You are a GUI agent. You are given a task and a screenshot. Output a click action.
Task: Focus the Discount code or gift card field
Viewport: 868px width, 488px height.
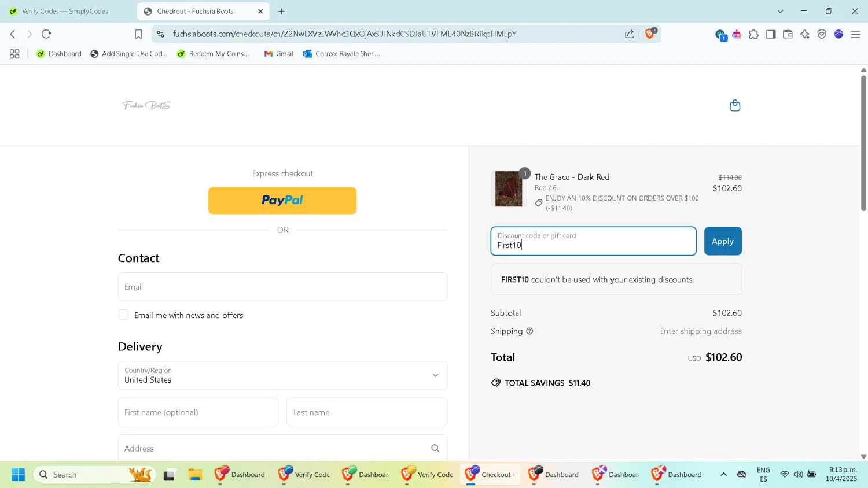click(593, 241)
